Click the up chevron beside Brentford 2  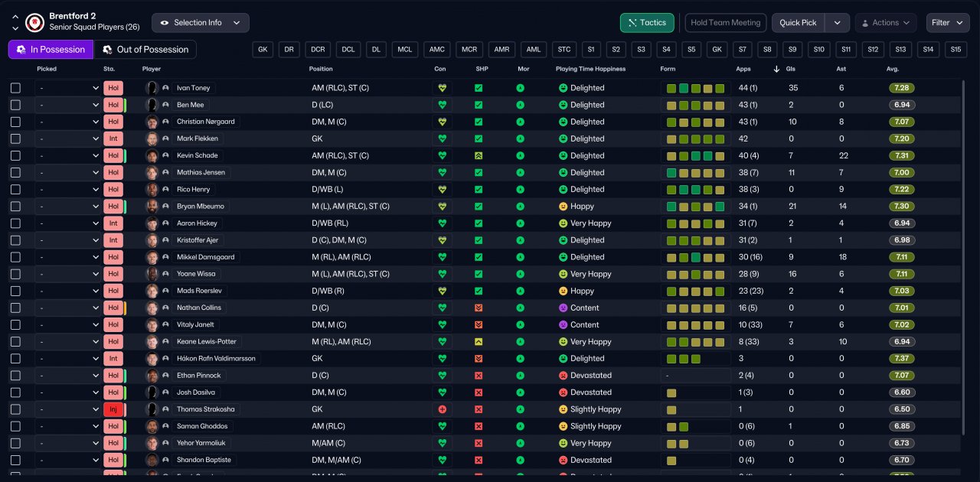click(15, 16)
